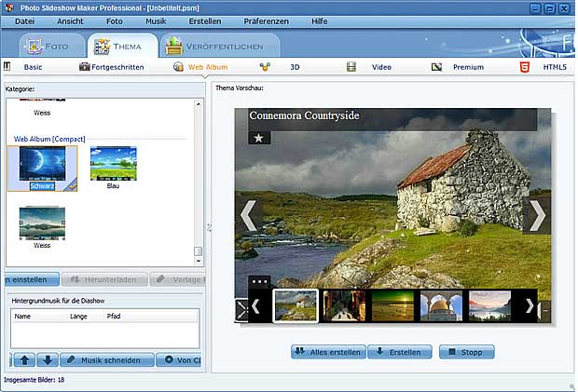This screenshot has height=392, width=578.
Task: Move music track up with arrow button
Action: (x=24, y=359)
